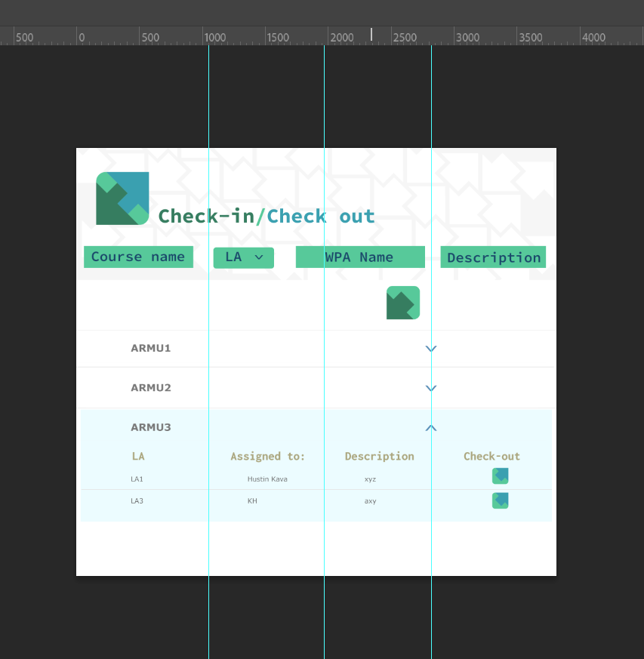The height and width of the screenshot is (659, 644).
Task: Click the ARMU1 label
Action: (x=151, y=348)
